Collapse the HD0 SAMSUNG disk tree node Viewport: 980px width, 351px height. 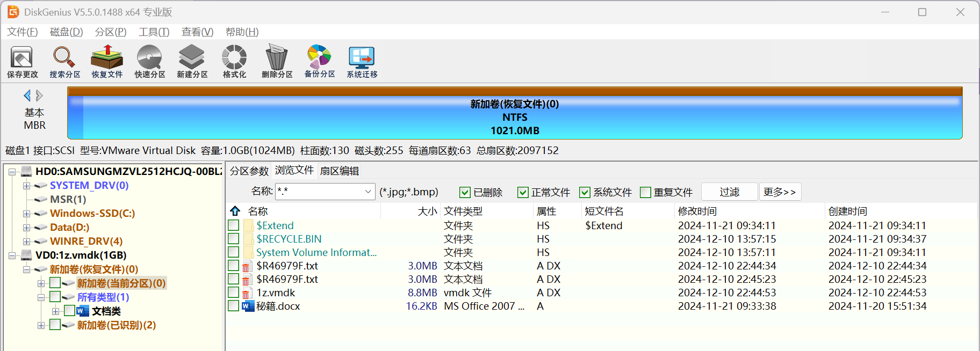click(12, 172)
